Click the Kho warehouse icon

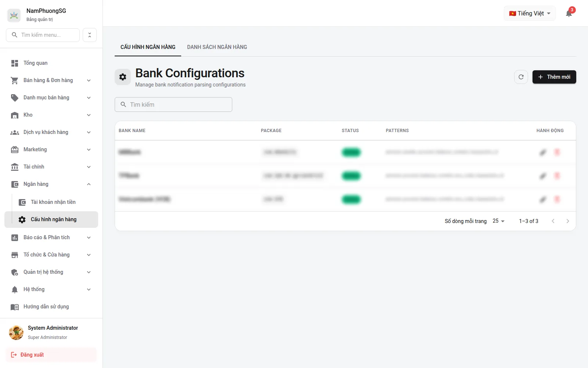click(15, 115)
